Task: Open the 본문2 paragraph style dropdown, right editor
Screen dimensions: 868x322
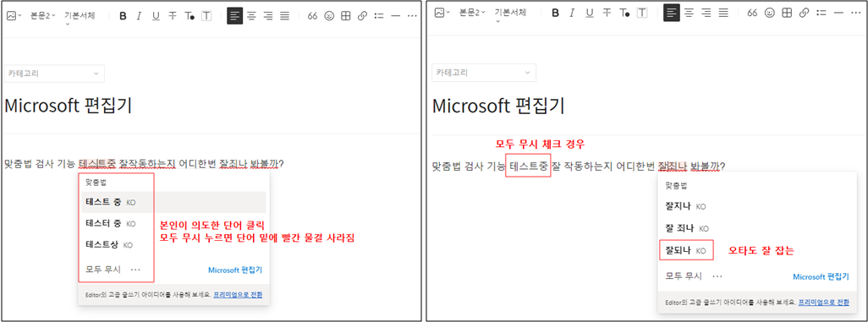Action: (x=473, y=13)
